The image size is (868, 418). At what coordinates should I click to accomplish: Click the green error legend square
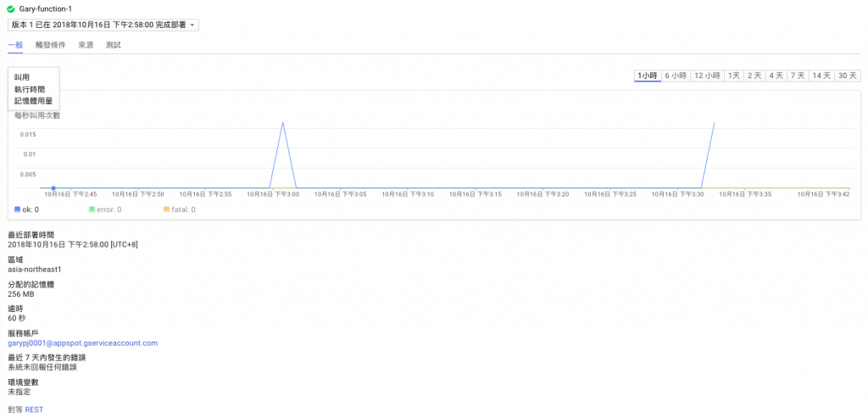pyautogui.click(x=92, y=209)
